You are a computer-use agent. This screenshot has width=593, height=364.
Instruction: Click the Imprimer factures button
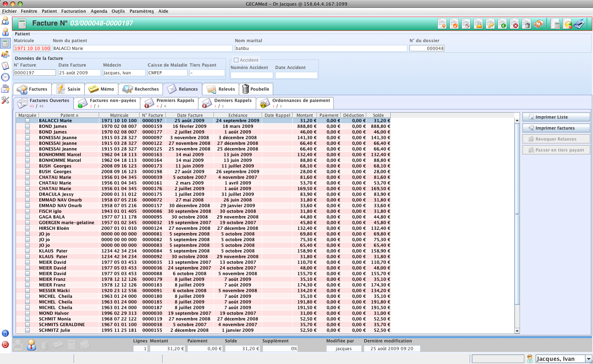click(x=556, y=128)
